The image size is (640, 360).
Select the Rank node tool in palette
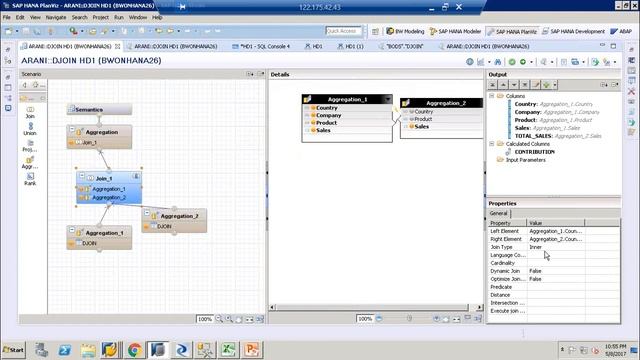tap(30, 179)
